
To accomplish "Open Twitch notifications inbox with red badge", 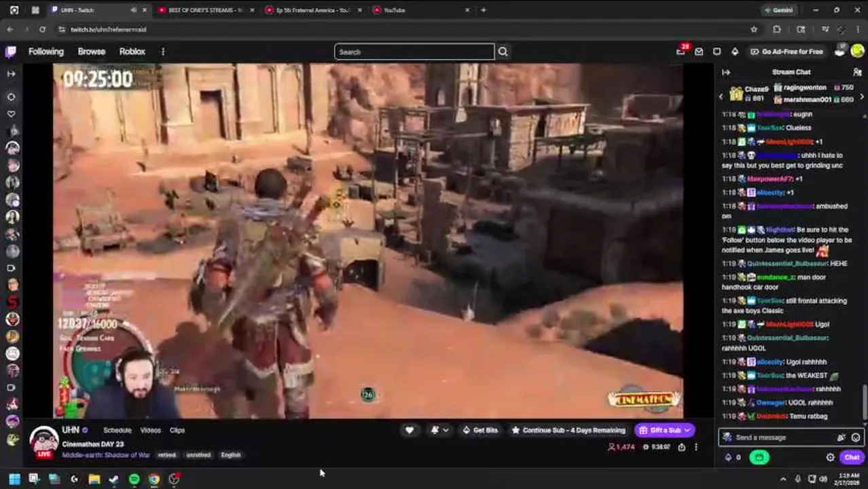I will point(681,51).
